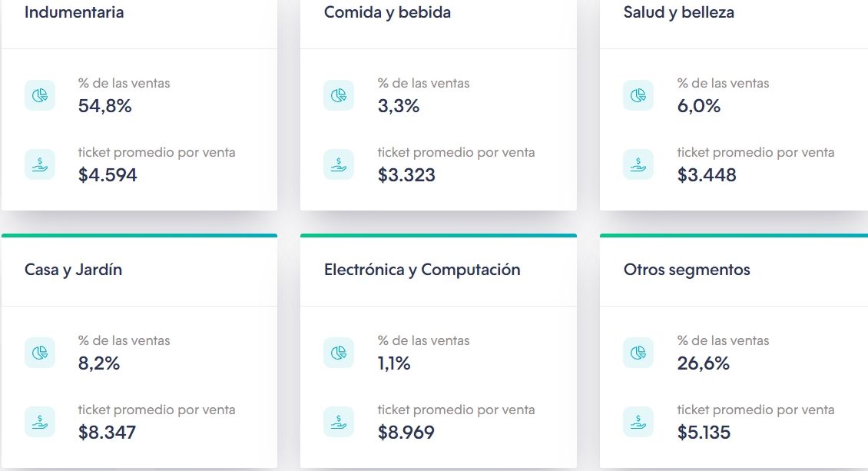The height and width of the screenshot is (471, 868).
Task: Click the pie chart icon in Indumentaria card
Action: (40, 95)
